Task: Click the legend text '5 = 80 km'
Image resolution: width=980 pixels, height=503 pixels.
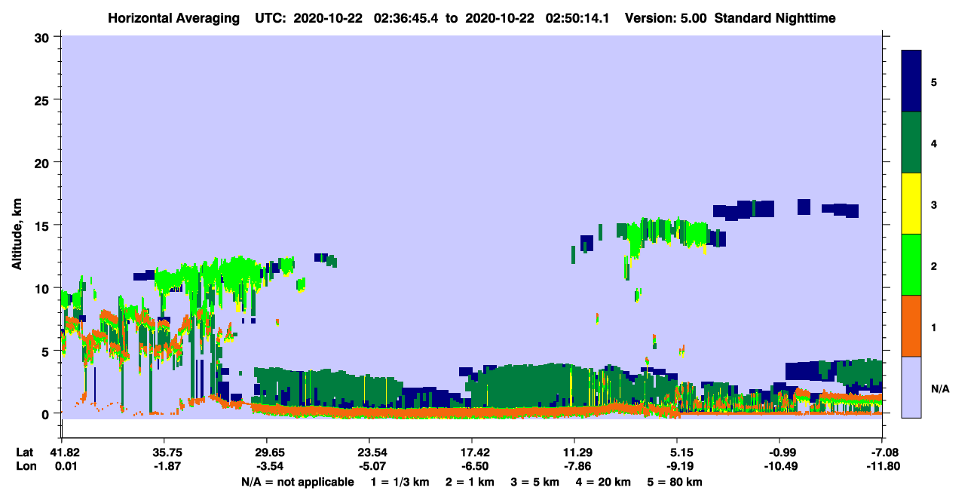Action: pos(675,482)
